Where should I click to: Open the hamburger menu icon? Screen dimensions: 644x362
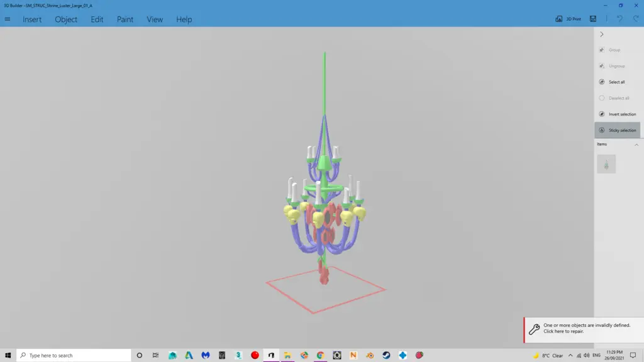click(x=8, y=19)
